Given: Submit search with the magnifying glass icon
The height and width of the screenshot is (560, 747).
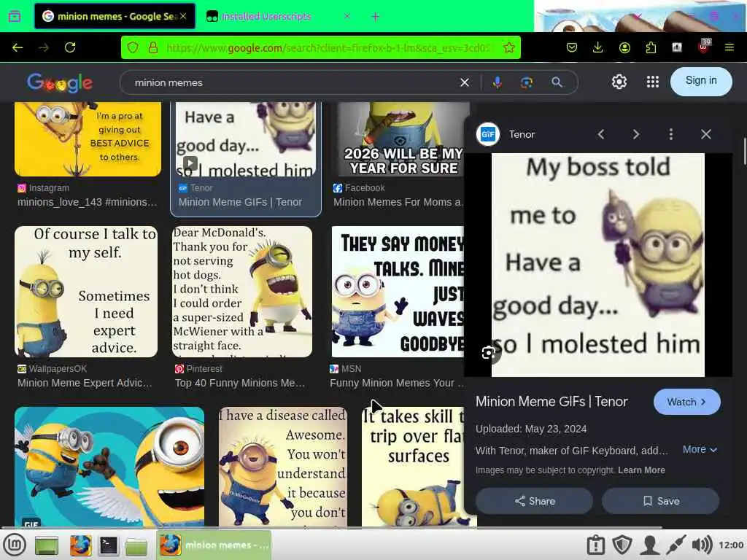Looking at the screenshot, I should (x=557, y=82).
